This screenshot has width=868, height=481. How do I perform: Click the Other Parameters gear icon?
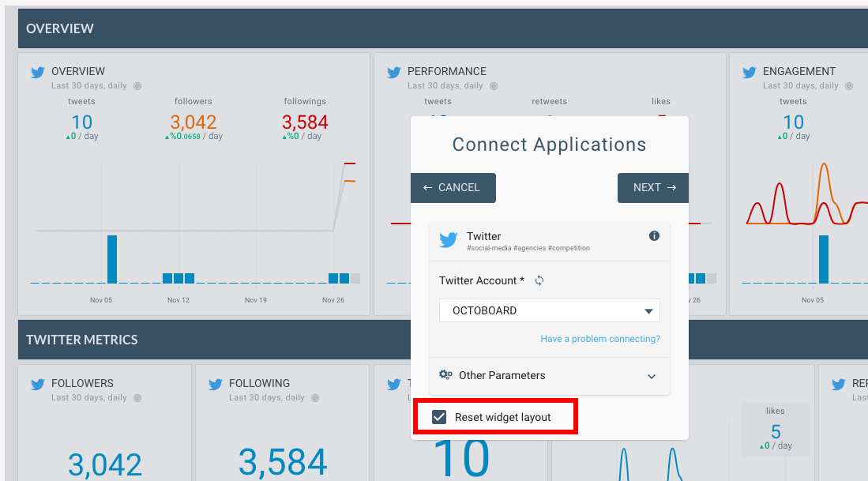pos(445,374)
